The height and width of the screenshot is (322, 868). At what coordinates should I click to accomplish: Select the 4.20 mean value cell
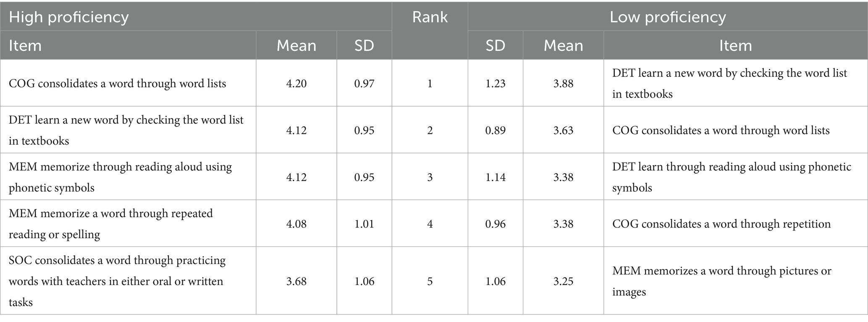click(x=296, y=83)
